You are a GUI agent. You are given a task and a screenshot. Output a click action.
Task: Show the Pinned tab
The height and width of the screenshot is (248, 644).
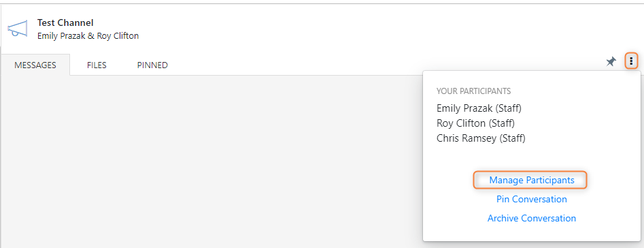(152, 65)
